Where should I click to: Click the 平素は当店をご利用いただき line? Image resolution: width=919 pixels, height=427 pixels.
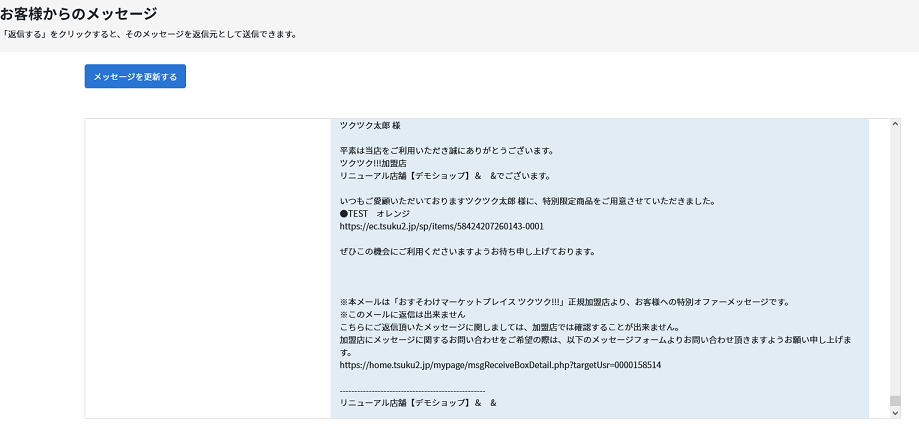click(447, 151)
